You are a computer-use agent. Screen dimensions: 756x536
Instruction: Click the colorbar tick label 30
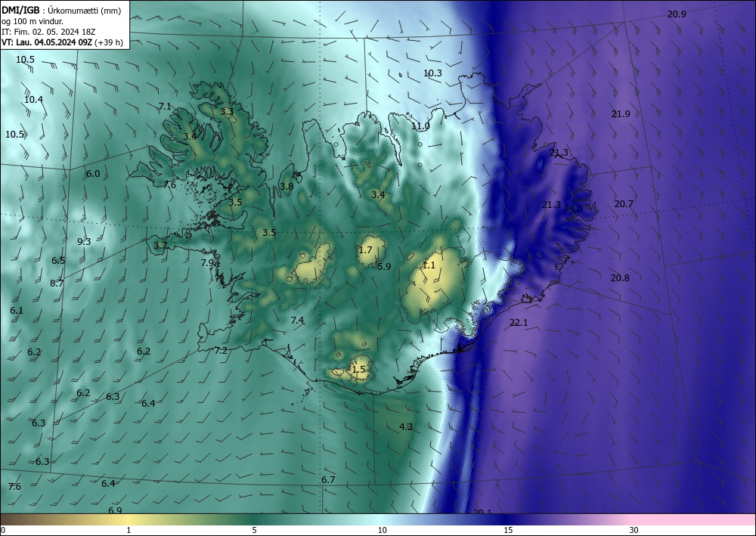[x=634, y=530]
